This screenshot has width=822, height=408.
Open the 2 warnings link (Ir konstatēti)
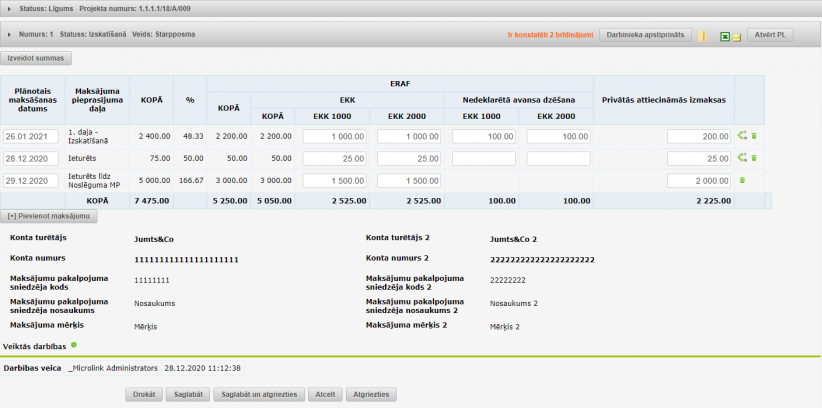(x=550, y=36)
